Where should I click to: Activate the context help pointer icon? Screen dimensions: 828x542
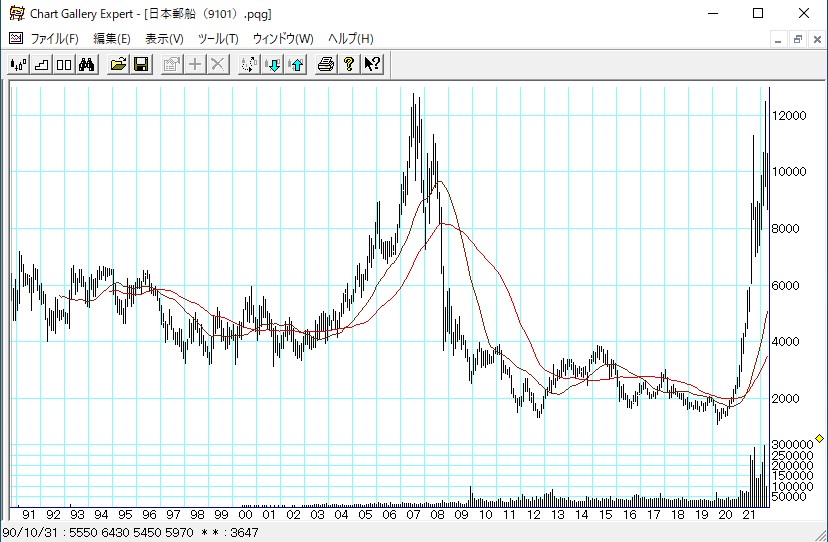pyautogui.click(x=372, y=65)
